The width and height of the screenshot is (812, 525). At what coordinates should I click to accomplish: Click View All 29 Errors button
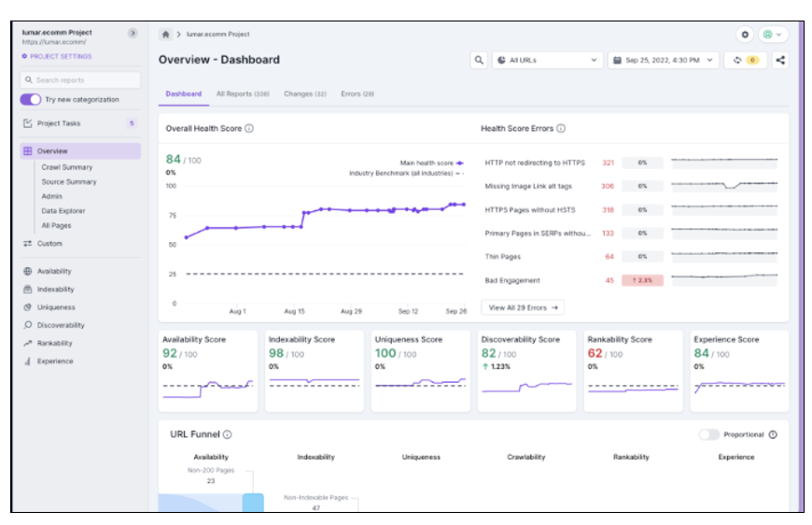(523, 307)
